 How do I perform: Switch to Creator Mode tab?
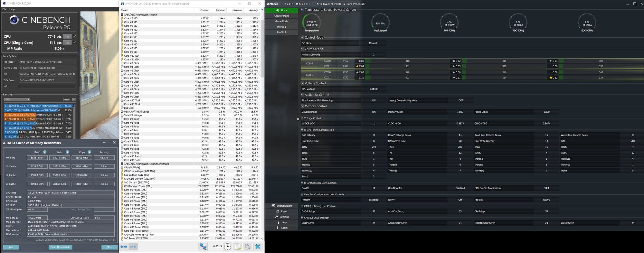(x=281, y=16)
